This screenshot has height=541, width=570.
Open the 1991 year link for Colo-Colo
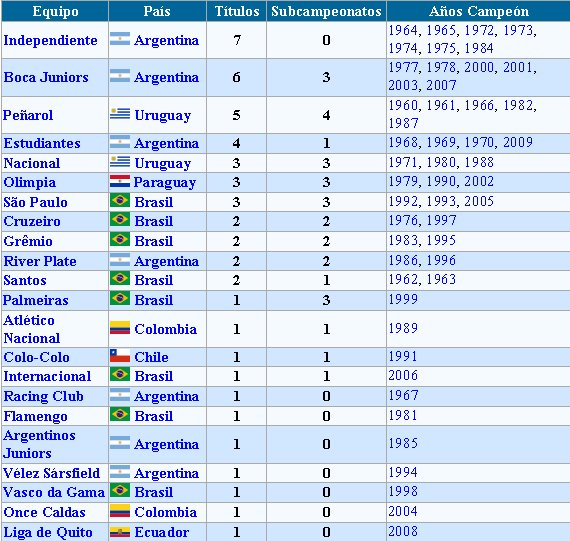[x=403, y=356]
